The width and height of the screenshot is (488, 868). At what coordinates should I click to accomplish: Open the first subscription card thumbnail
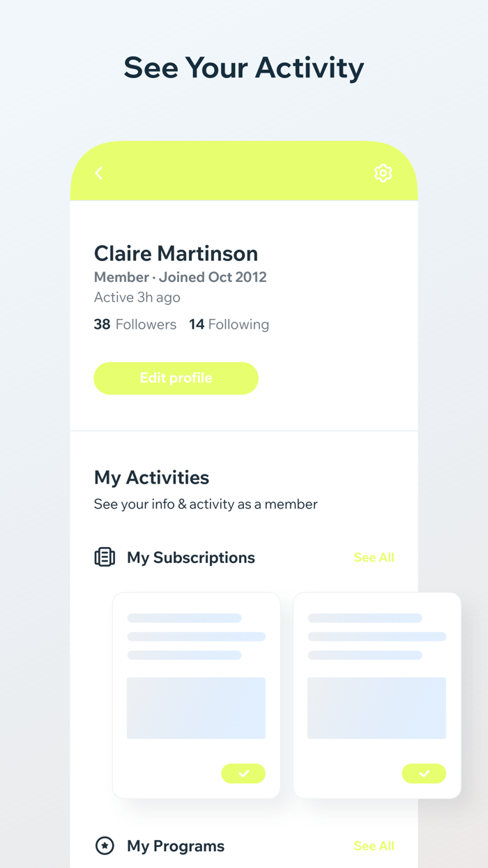(196, 708)
